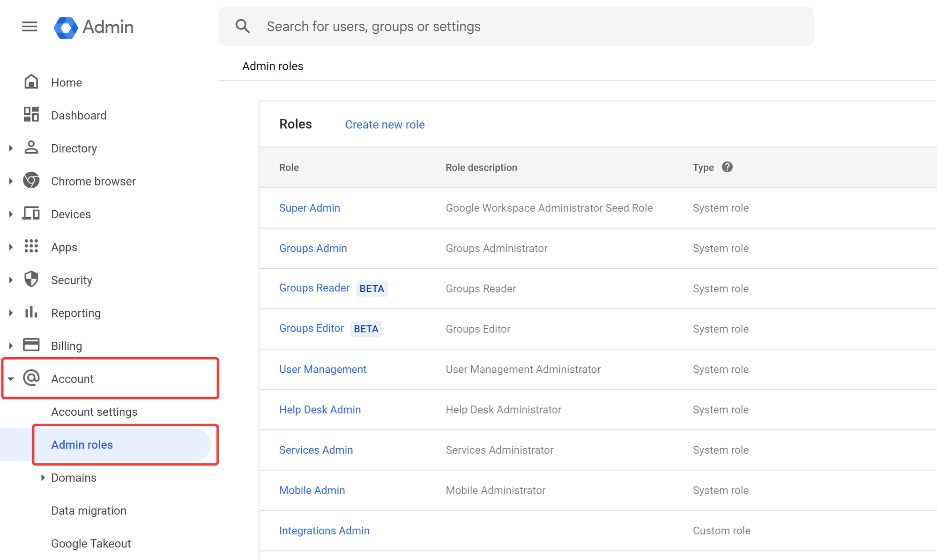This screenshot has height=560, width=937.
Task: Expand the Directory section arrow
Action: pyautogui.click(x=11, y=148)
